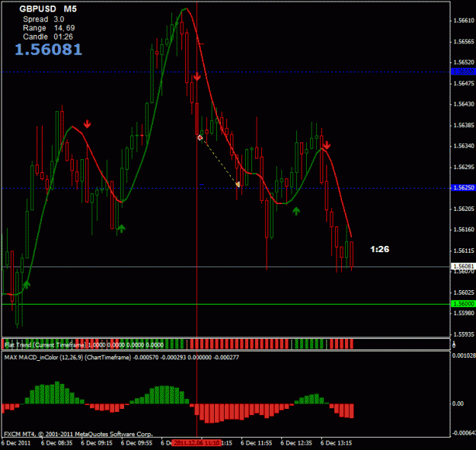The height and width of the screenshot is (450, 476).
Task: Click the blue dashed line at the 1.56250 level
Action: point(226,188)
